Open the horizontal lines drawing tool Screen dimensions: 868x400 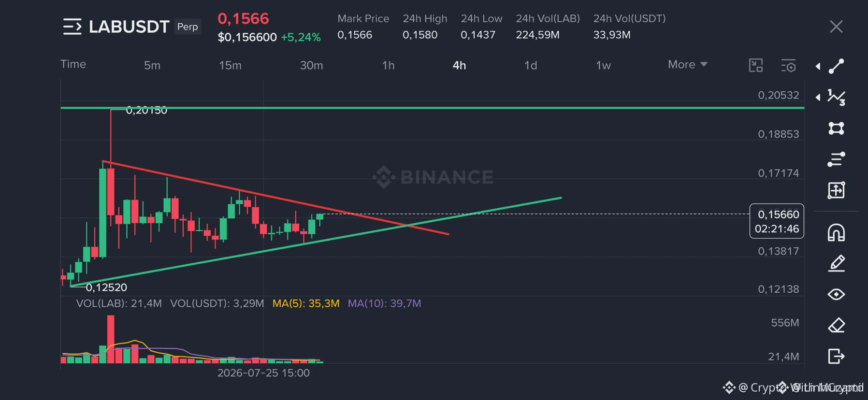point(836,159)
